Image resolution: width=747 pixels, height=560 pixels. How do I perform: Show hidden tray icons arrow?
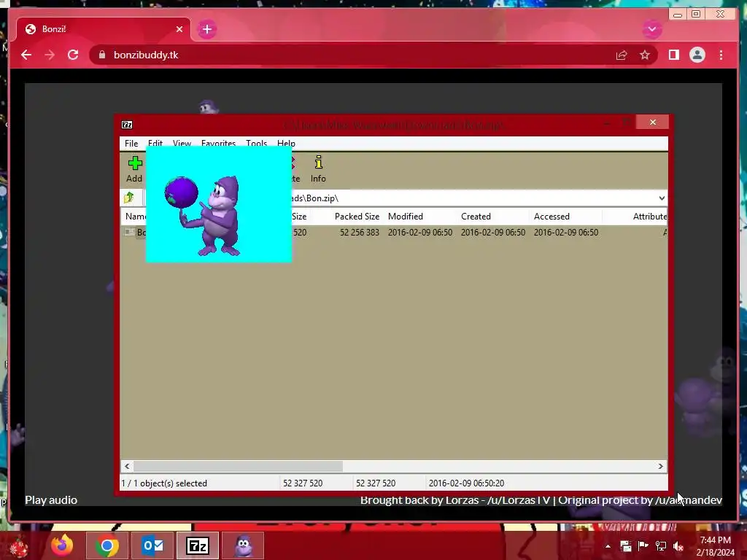click(x=608, y=546)
